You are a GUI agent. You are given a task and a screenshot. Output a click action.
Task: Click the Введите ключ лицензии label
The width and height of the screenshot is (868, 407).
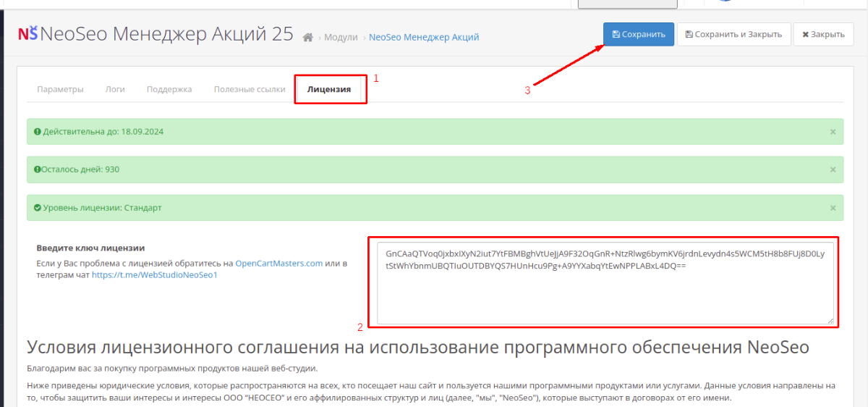click(90, 248)
